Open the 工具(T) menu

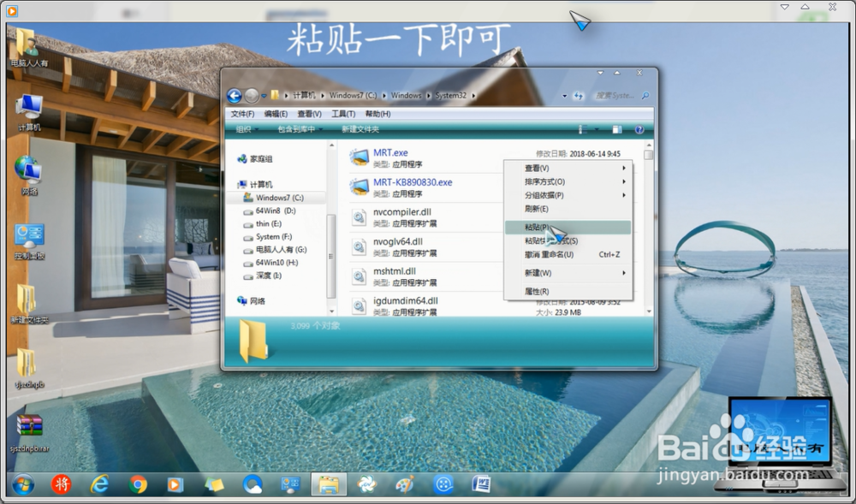click(x=343, y=114)
